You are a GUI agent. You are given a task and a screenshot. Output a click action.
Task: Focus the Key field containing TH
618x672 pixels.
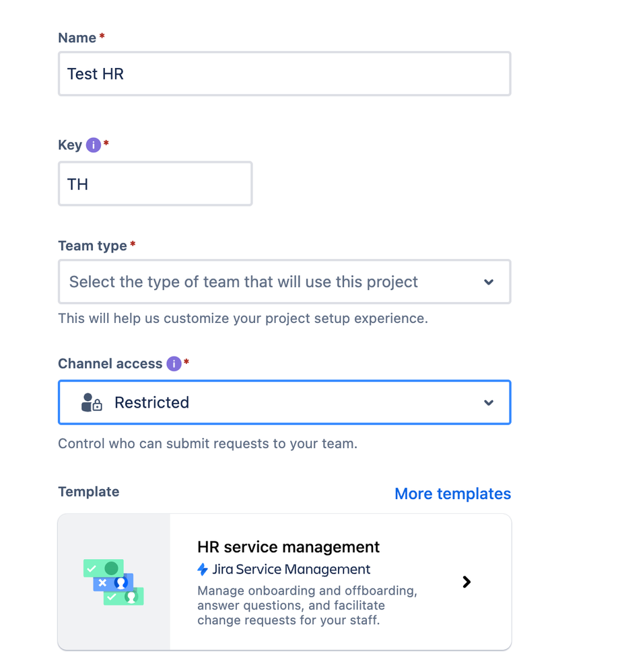[155, 184]
